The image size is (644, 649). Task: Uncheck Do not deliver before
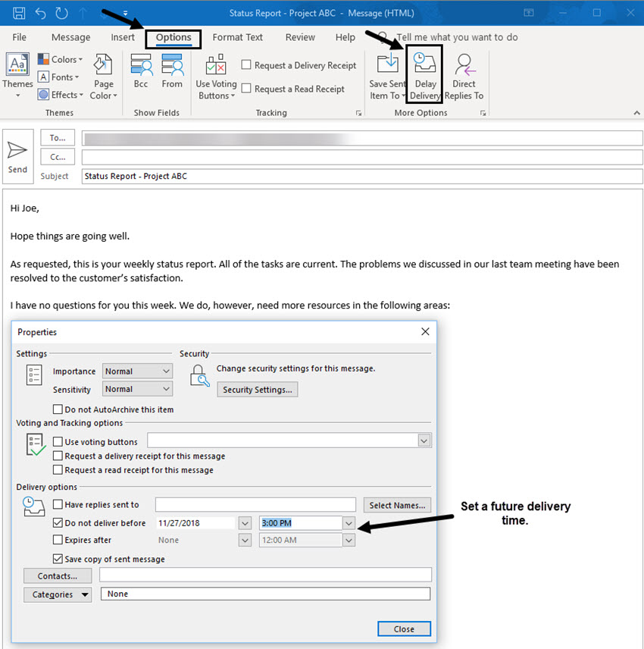click(x=57, y=522)
